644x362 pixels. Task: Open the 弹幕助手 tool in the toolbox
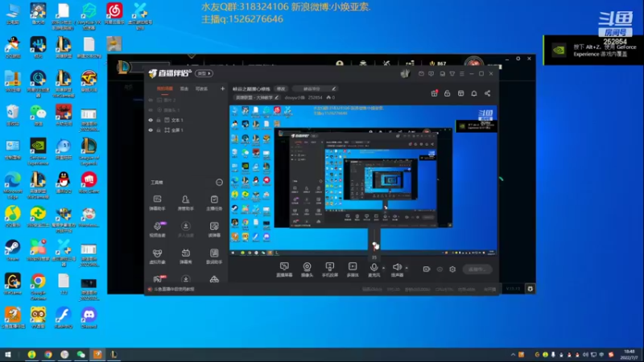157,203
